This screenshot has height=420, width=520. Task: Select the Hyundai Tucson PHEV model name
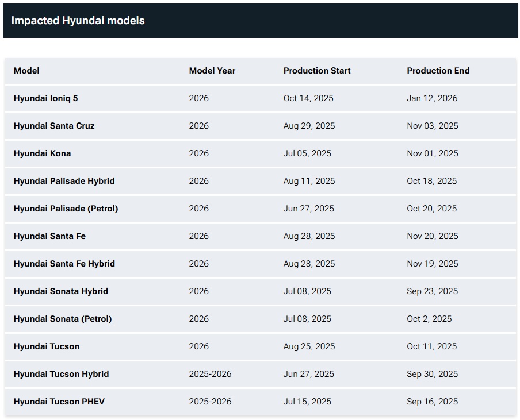click(59, 402)
